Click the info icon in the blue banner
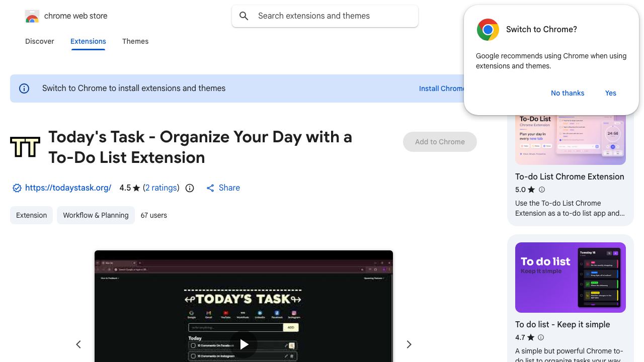The height and width of the screenshot is (362, 644). 24,88
